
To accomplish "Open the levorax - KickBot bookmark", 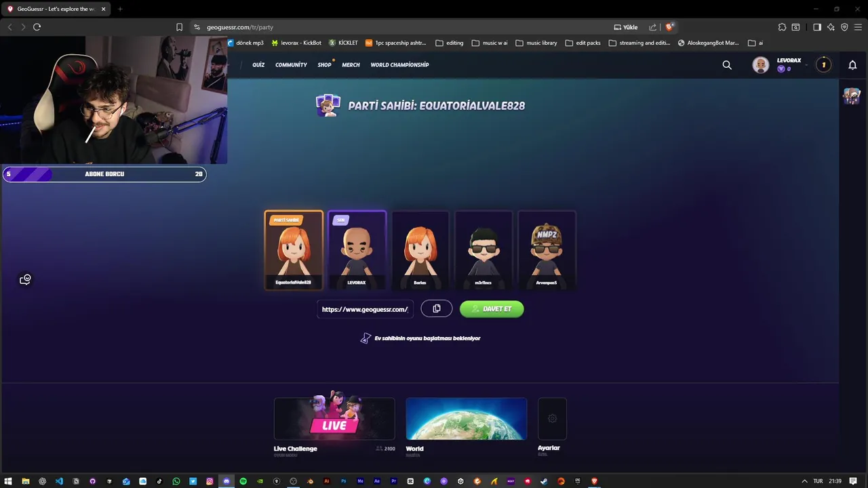I will coord(296,43).
